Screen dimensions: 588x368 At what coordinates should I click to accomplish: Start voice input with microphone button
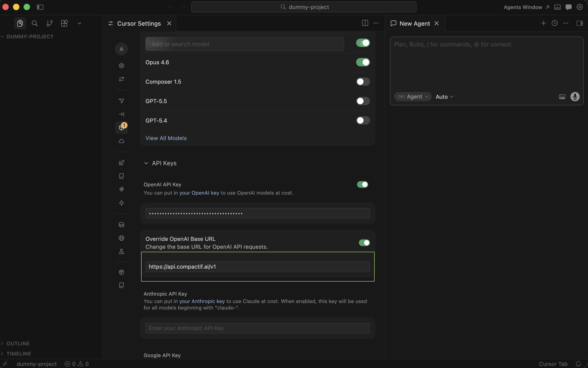[x=575, y=97]
